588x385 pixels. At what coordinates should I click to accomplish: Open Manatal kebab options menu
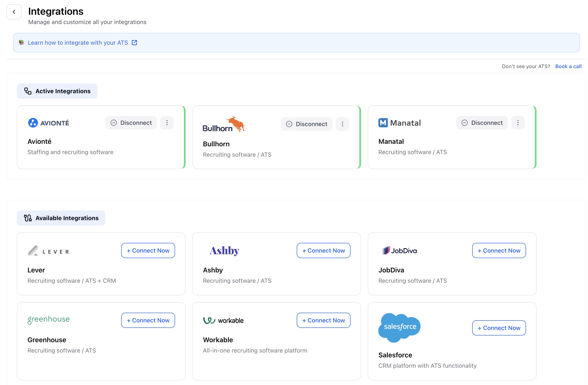click(518, 123)
